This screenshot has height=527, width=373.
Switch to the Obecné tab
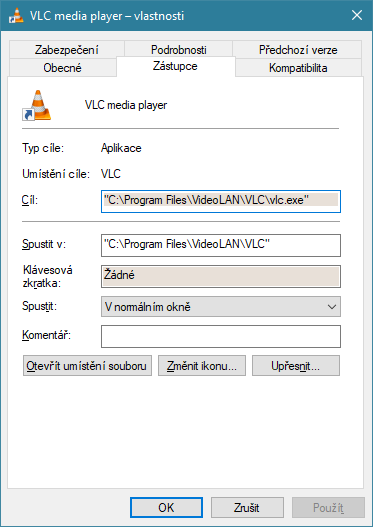click(63, 68)
